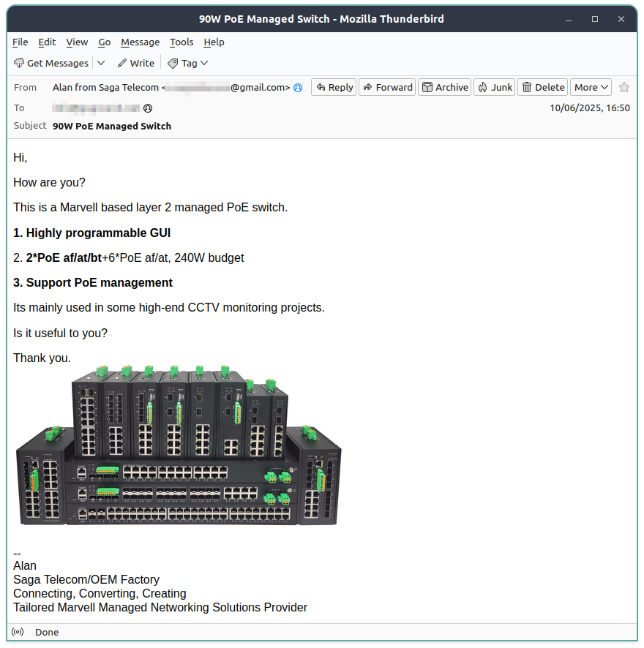The image size is (644, 648).
Task: Open the More actions dropdown
Action: [x=591, y=87]
